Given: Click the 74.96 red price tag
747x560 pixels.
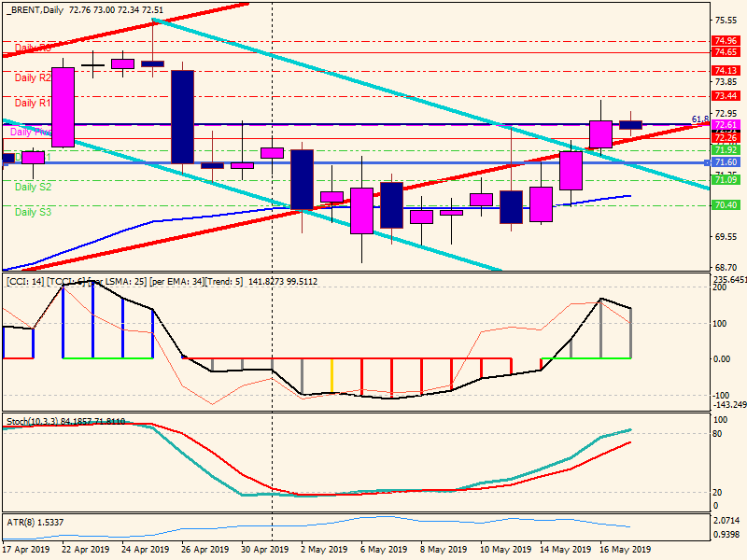Looking at the screenshot, I should pos(726,41).
